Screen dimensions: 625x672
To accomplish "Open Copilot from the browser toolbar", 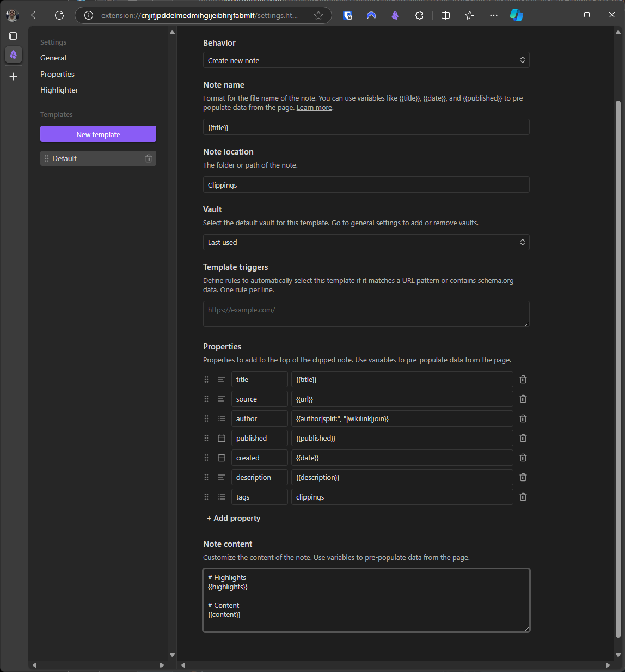I will (x=516, y=15).
